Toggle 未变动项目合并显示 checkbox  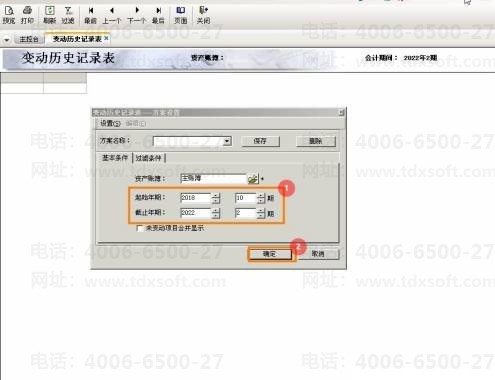tap(140, 228)
